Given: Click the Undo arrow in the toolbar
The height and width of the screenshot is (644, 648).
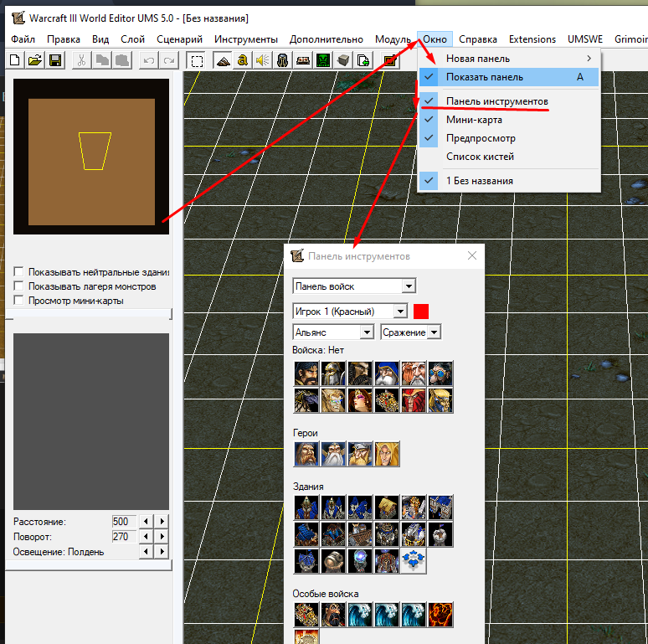Looking at the screenshot, I should tap(149, 61).
